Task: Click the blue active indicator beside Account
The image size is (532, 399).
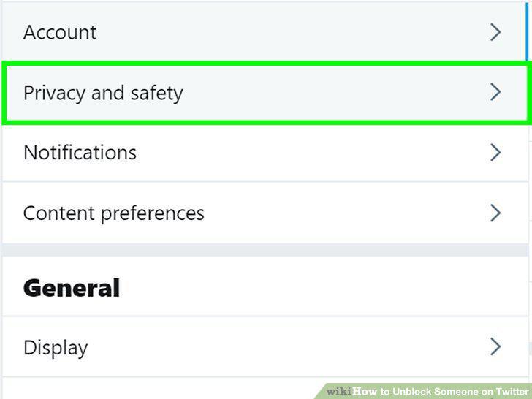Action: 527,31
